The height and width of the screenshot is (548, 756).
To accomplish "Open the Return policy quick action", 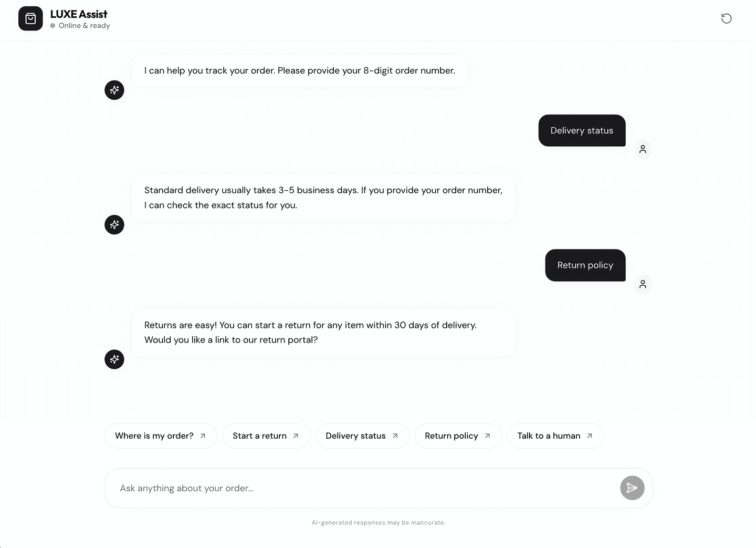I will (x=458, y=436).
